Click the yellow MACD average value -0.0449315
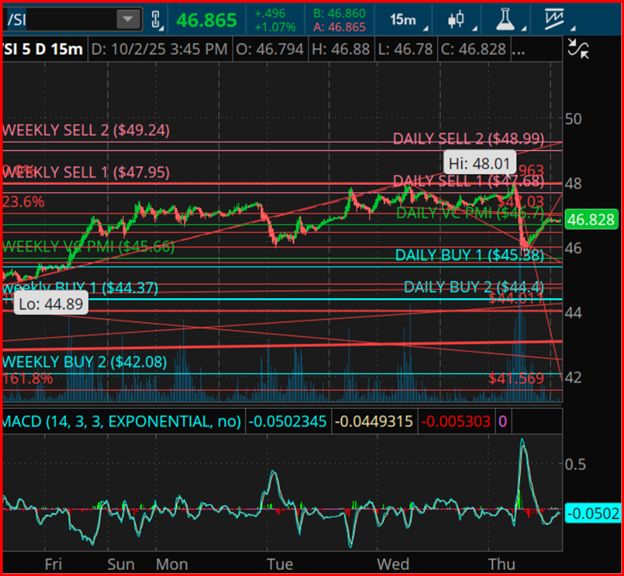 point(373,421)
